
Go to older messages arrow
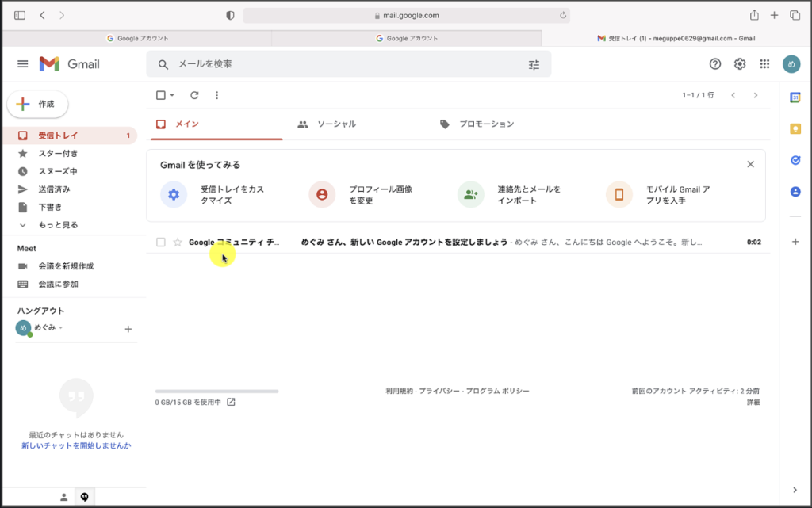click(756, 95)
